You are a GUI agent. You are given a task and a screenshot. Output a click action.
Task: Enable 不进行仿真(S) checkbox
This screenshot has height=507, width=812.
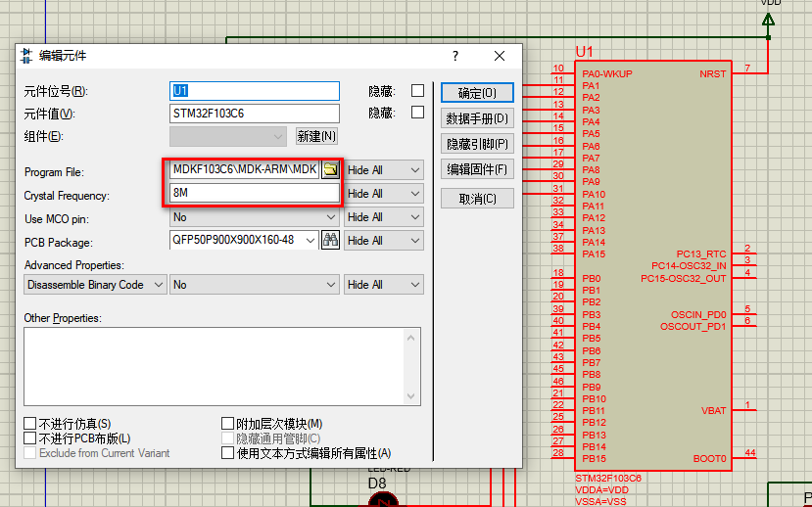(30, 424)
